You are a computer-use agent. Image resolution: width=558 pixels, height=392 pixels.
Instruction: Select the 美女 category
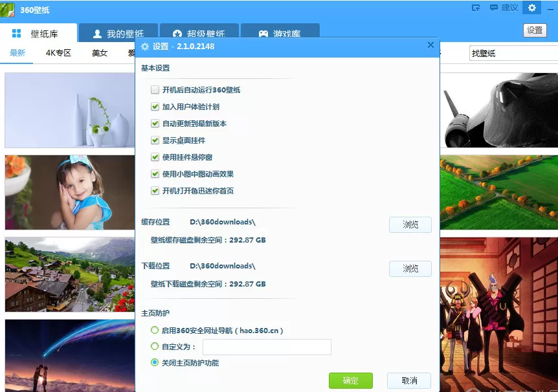100,53
